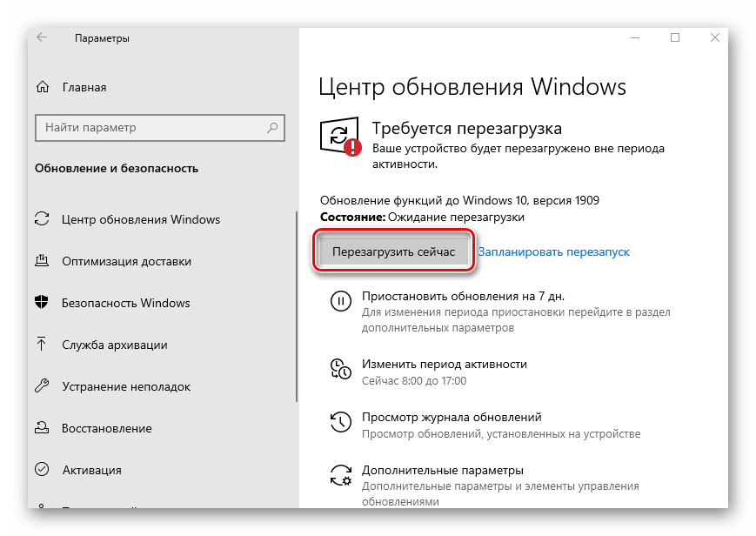Open the Запланировать перезапуск link
756x536 pixels.
[x=553, y=251]
